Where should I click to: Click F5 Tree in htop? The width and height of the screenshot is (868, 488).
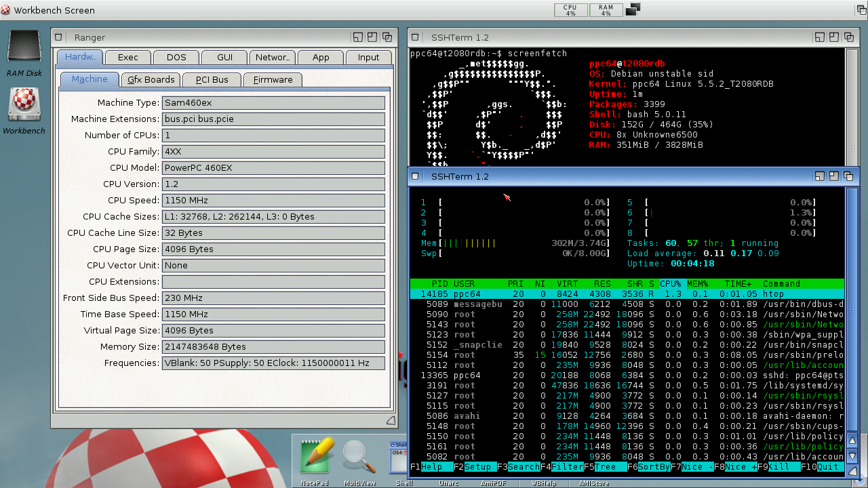coord(605,467)
